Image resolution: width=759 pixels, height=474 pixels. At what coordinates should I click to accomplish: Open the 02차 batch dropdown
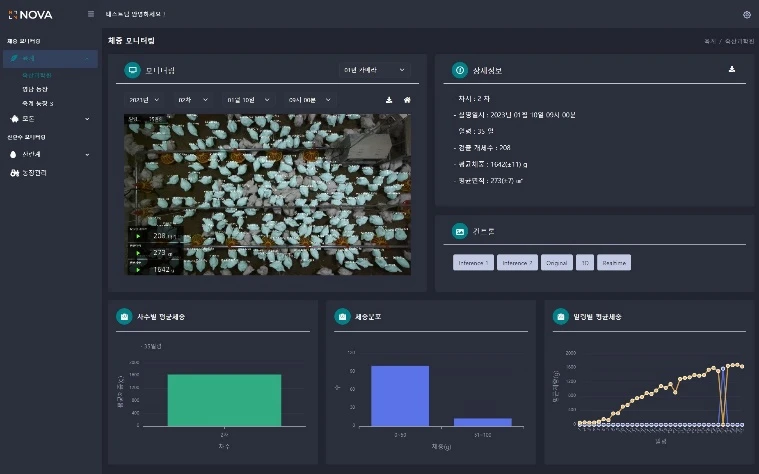click(x=193, y=100)
